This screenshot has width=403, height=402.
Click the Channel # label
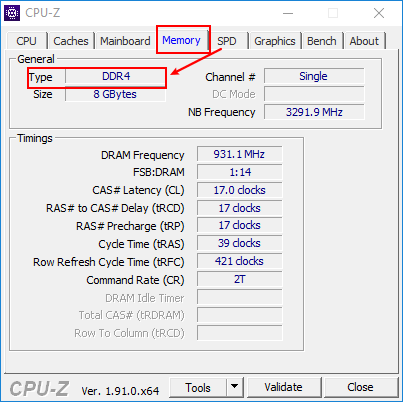[x=230, y=77]
